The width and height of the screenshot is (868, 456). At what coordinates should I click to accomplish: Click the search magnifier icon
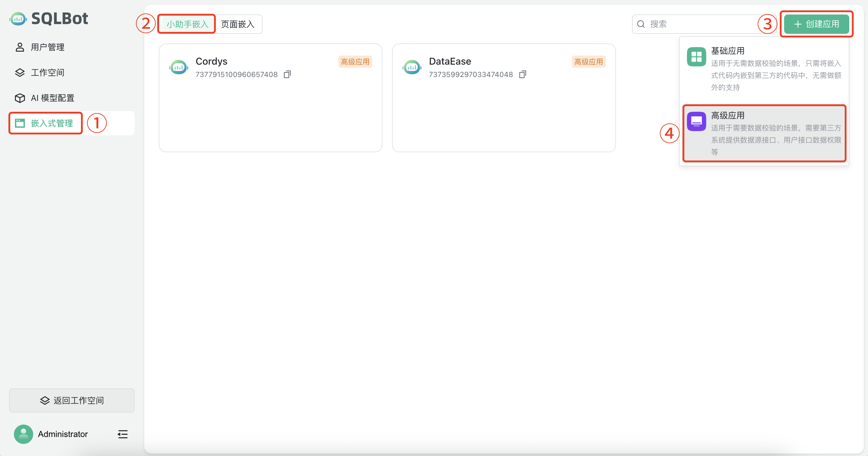point(641,24)
